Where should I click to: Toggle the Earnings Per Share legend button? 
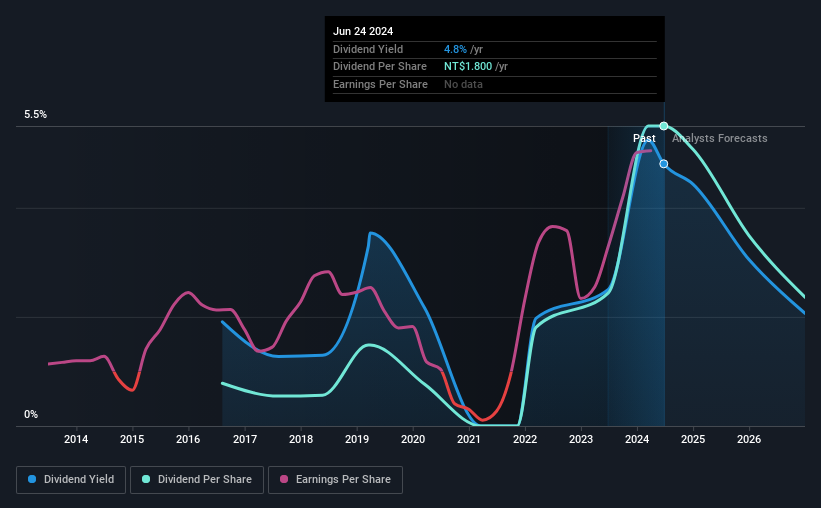336,480
